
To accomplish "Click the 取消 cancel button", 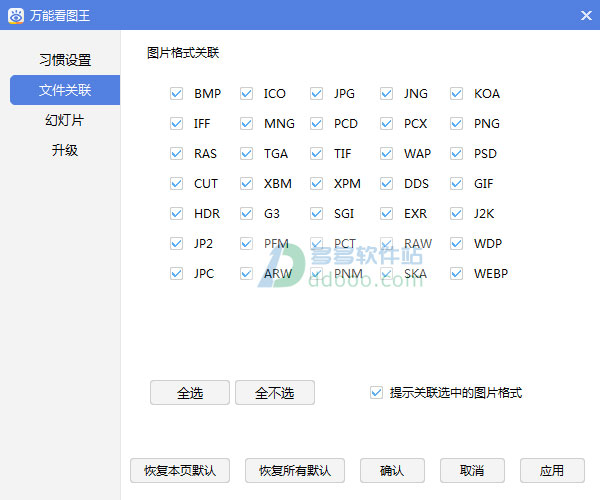I will [472, 471].
